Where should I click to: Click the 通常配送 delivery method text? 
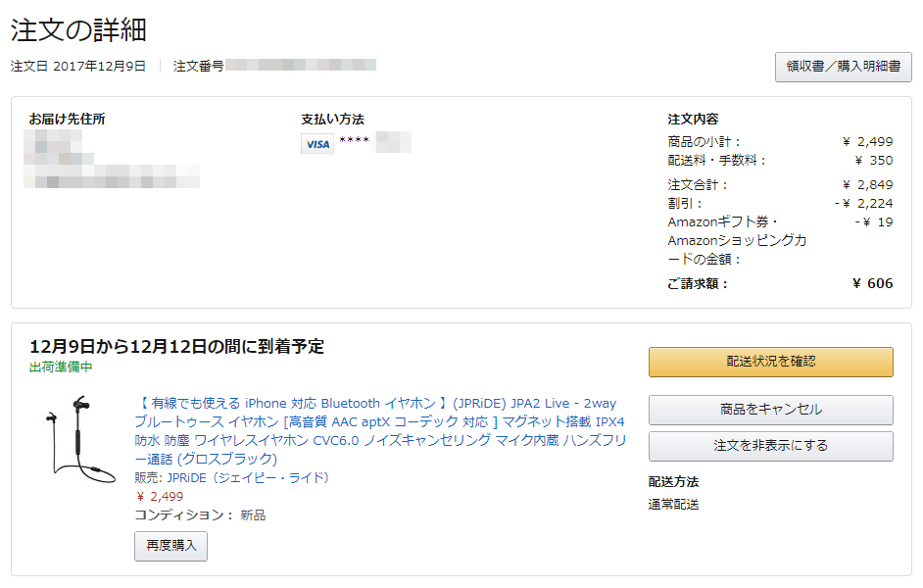point(673,505)
